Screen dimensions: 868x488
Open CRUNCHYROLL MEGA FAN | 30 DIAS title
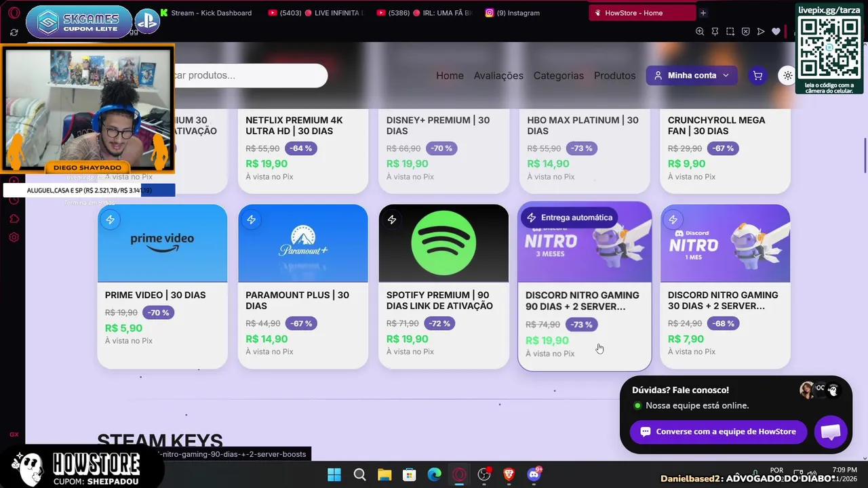[716, 125]
